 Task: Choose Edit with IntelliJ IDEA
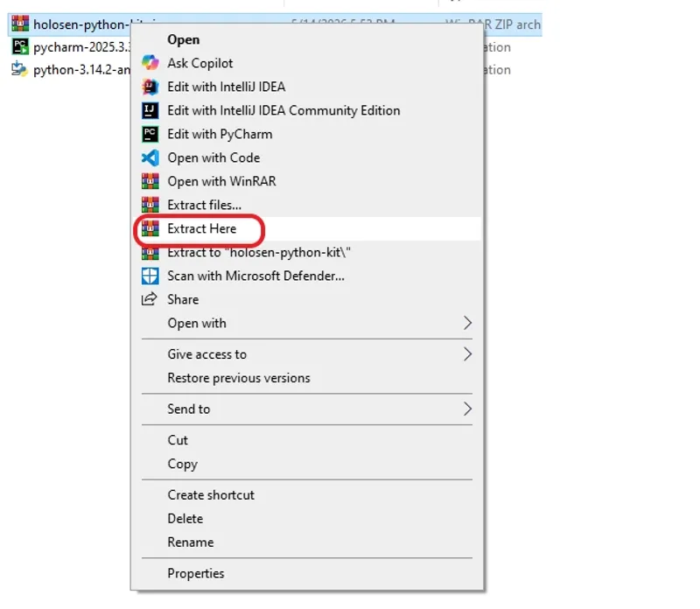point(307,87)
